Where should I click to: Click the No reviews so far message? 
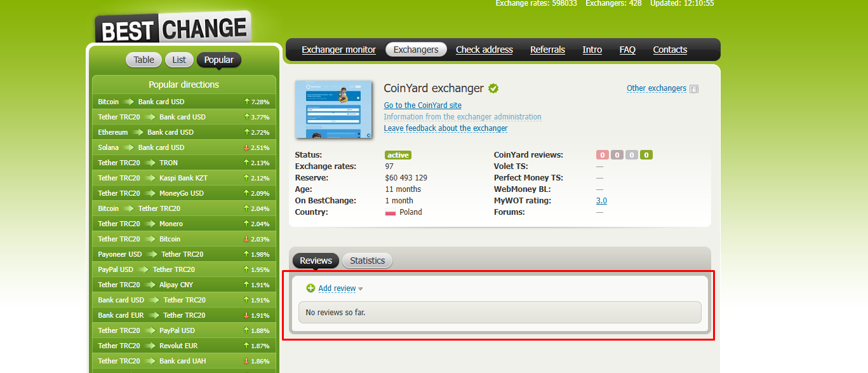point(335,313)
